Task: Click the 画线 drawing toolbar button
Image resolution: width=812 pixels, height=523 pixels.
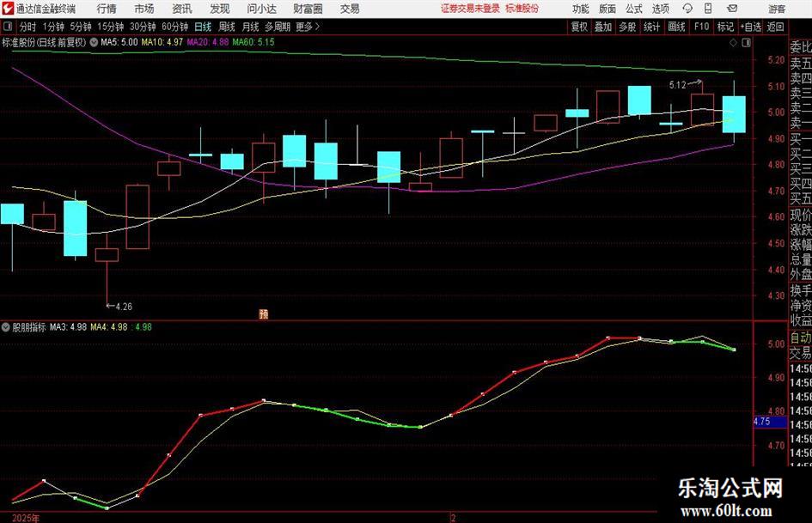Action: [x=676, y=27]
